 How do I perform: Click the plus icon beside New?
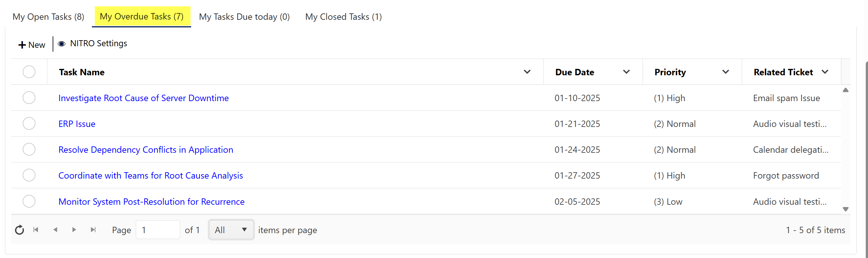[x=22, y=45]
